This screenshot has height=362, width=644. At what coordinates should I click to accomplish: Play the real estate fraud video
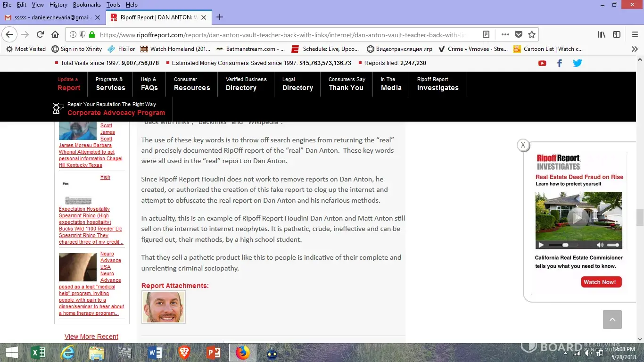point(578,217)
